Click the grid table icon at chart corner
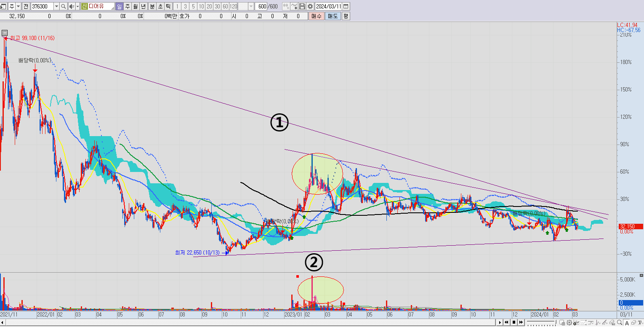The width and height of the screenshot is (644, 327). click(4, 33)
